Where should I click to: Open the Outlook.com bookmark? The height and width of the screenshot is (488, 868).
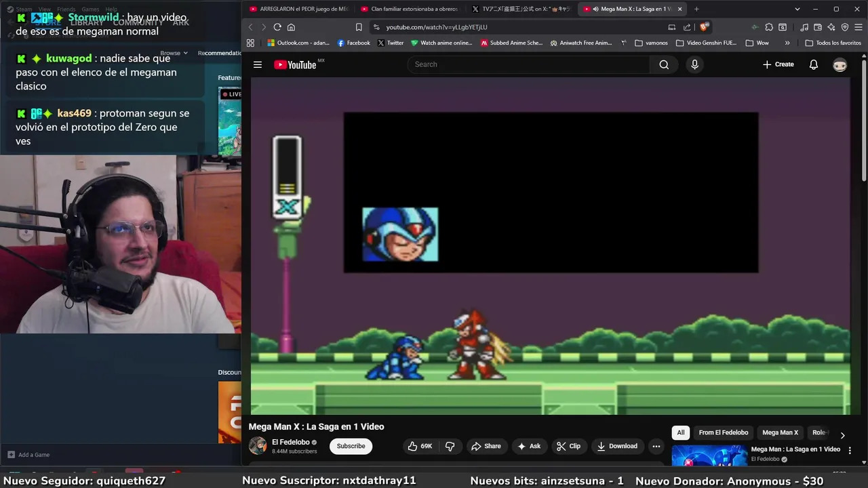point(298,43)
